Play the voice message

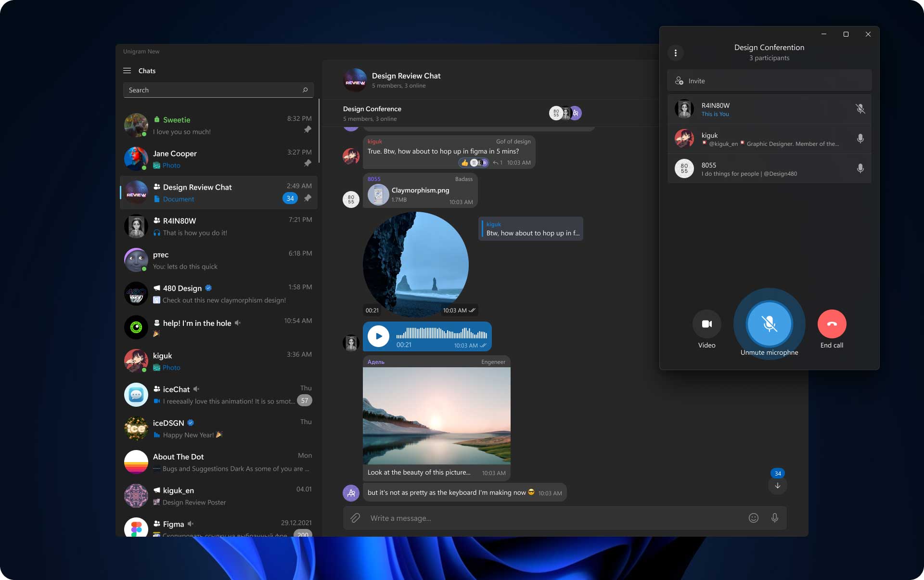(x=378, y=336)
